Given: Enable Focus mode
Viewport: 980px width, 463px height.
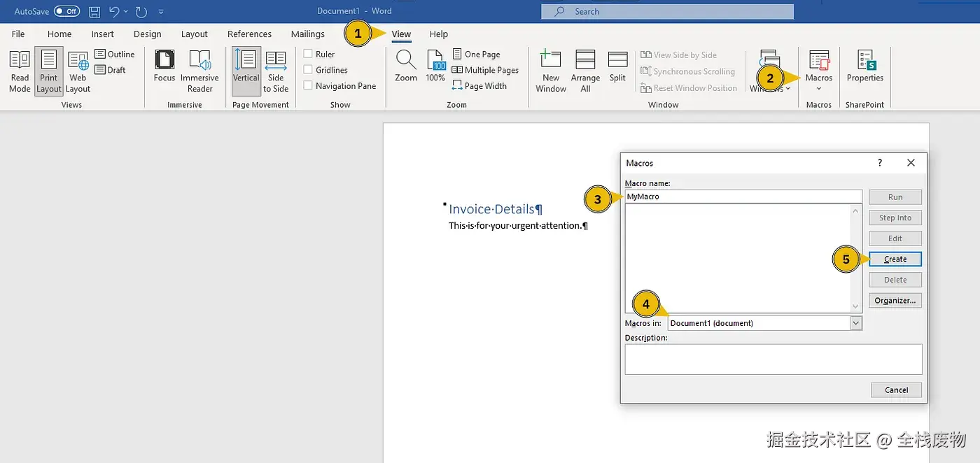Looking at the screenshot, I should click(x=164, y=66).
